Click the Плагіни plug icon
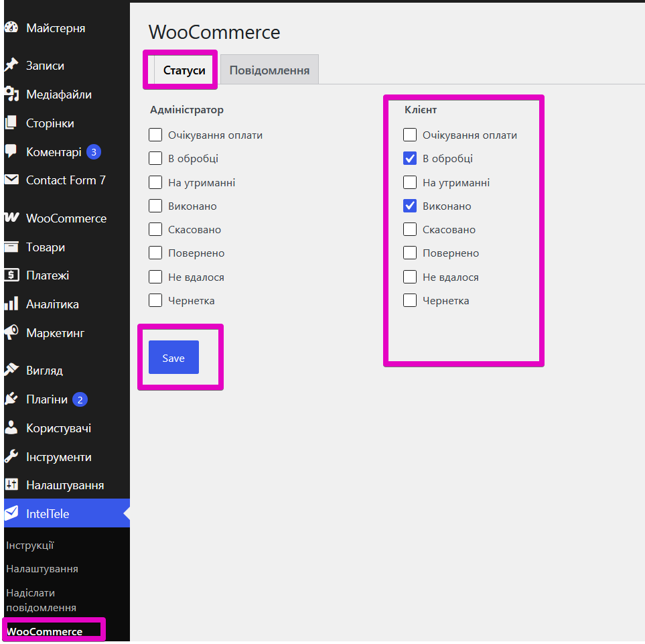 (x=11, y=399)
